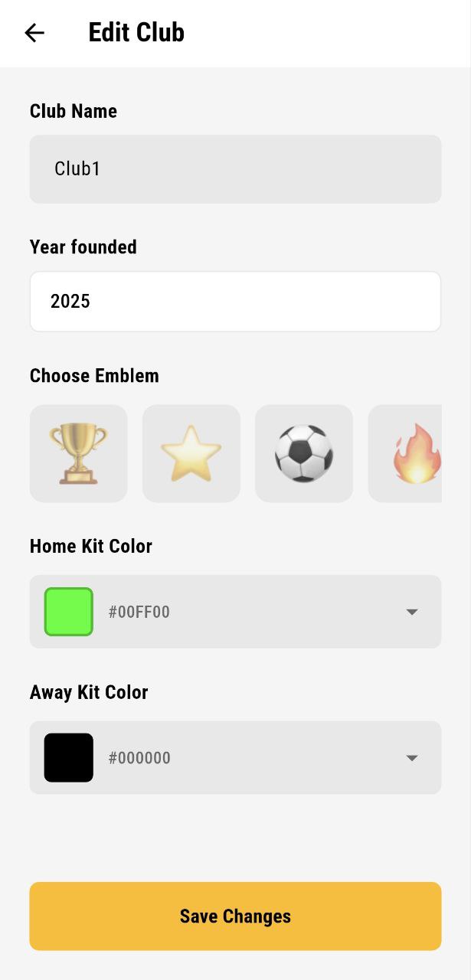Tap the gold trophy icon under Choose Emblem

tap(78, 453)
